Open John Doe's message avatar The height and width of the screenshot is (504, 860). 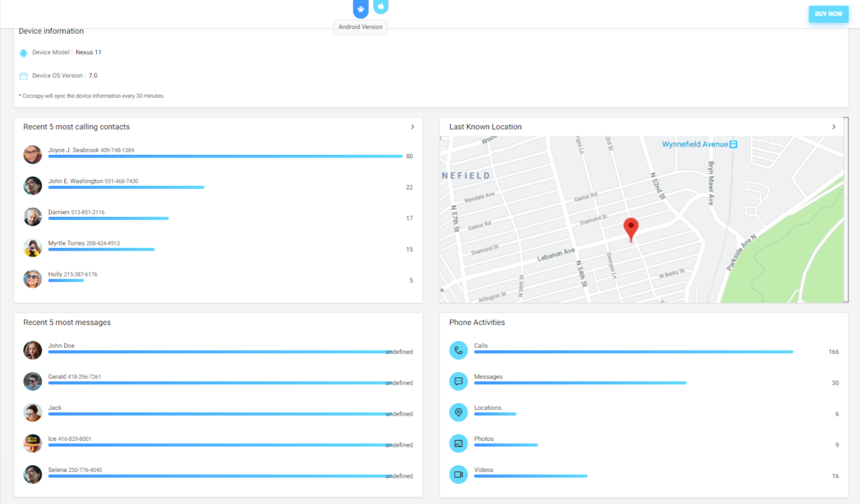[33, 350]
